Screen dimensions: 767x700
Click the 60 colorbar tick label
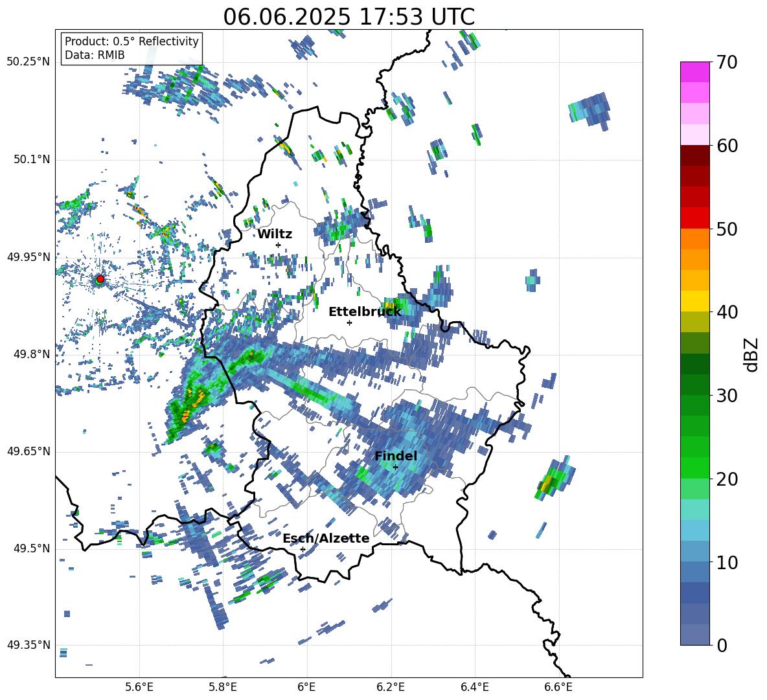pos(727,146)
